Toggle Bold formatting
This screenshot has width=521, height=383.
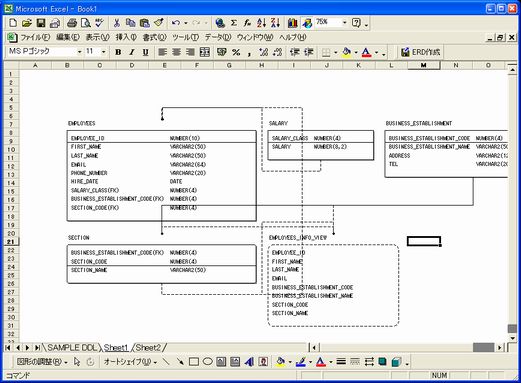[x=118, y=52]
